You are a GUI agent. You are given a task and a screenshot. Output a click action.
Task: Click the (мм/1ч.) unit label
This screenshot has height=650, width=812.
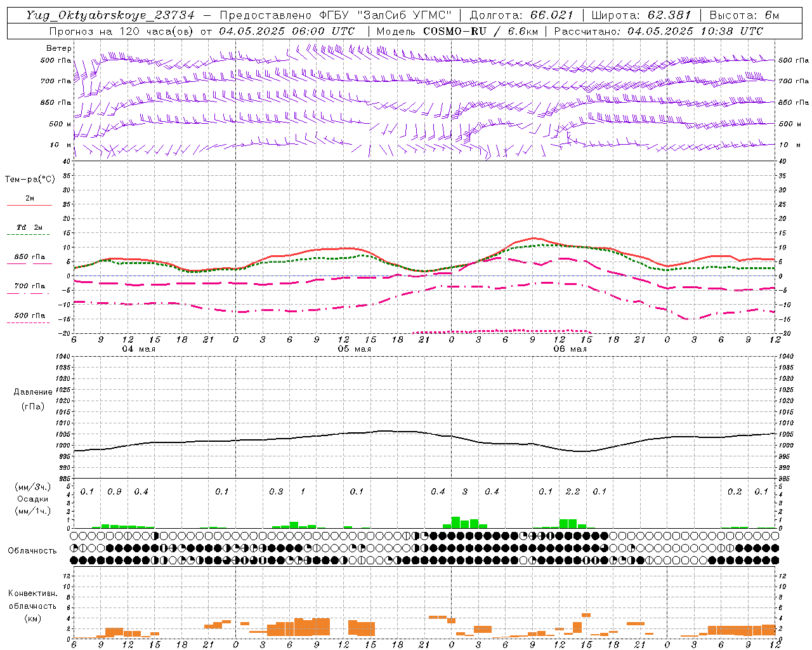click(33, 511)
